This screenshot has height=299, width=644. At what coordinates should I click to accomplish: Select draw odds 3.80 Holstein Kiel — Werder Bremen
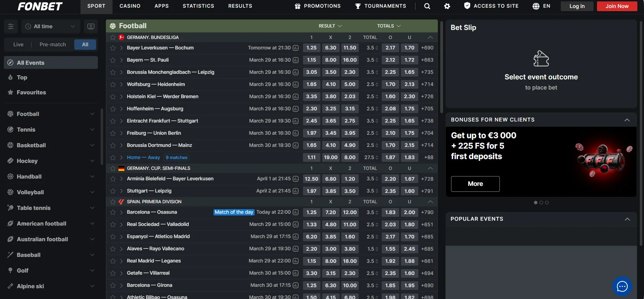[331, 97]
